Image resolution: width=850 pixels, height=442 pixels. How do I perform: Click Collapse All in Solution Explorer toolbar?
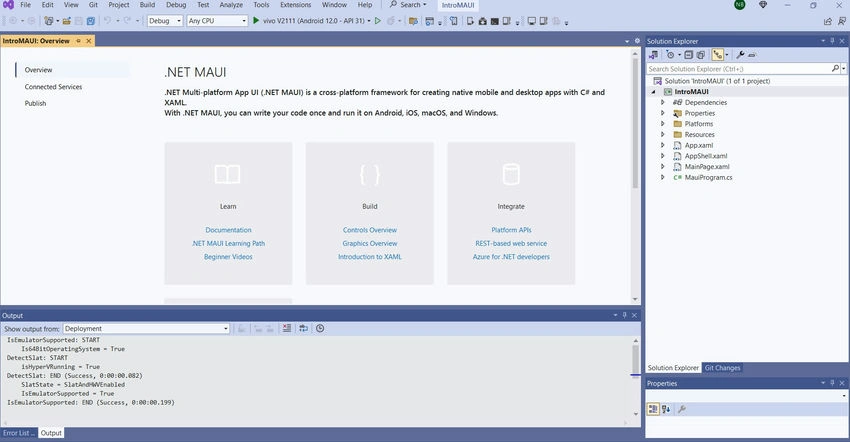[688, 55]
